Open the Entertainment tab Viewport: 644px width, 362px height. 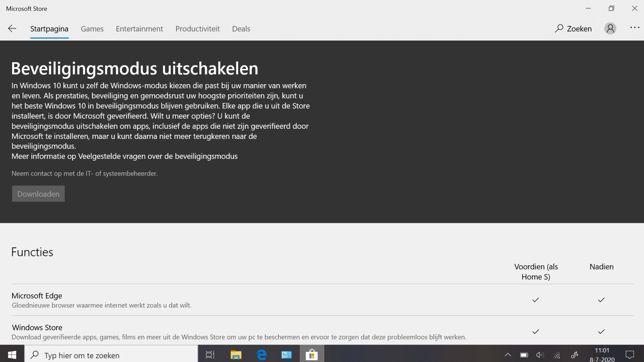[x=140, y=29]
